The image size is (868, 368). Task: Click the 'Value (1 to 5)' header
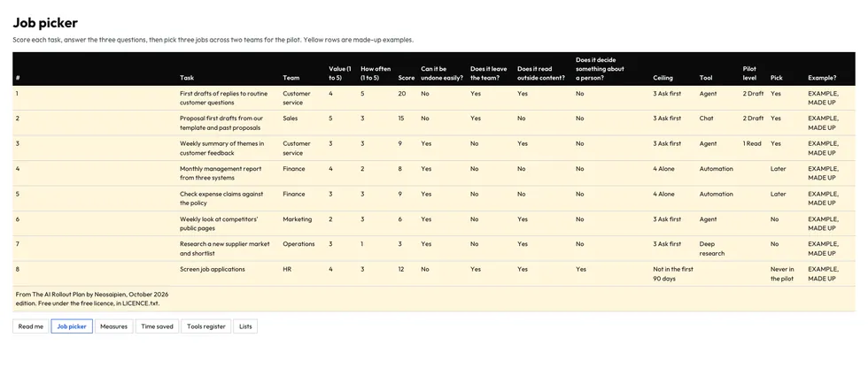340,73
